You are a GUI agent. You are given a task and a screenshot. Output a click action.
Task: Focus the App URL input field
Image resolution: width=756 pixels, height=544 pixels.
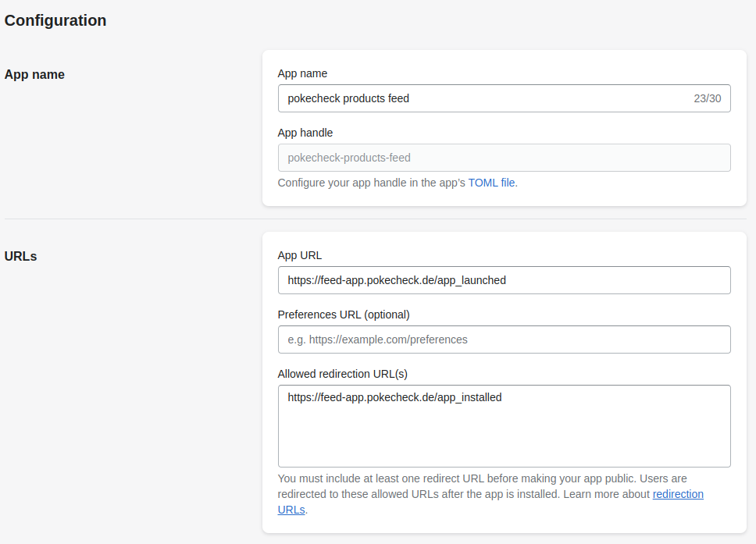tap(504, 280)
